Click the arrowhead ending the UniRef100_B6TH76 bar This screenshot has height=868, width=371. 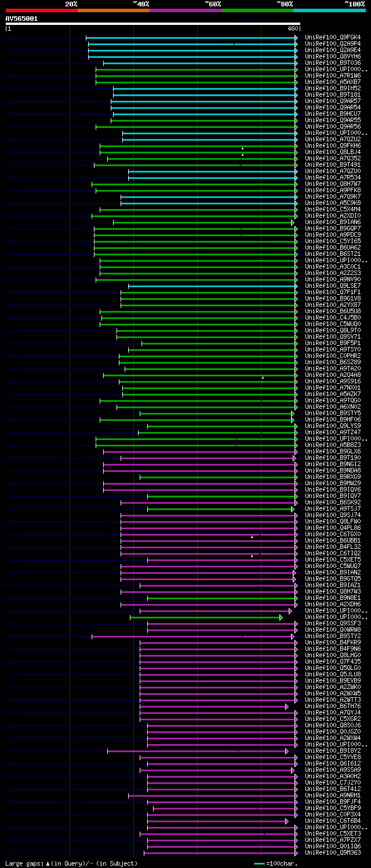(286, 706)
